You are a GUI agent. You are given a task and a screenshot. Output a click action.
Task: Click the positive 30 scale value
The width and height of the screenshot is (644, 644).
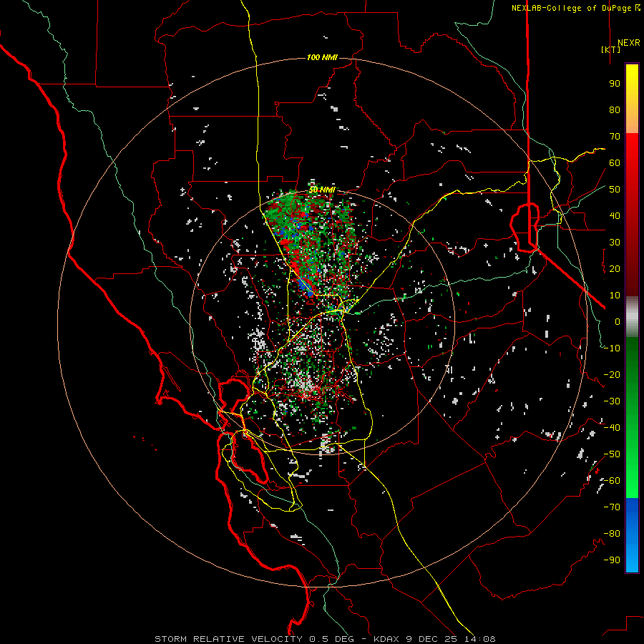(x=615, y=243)
